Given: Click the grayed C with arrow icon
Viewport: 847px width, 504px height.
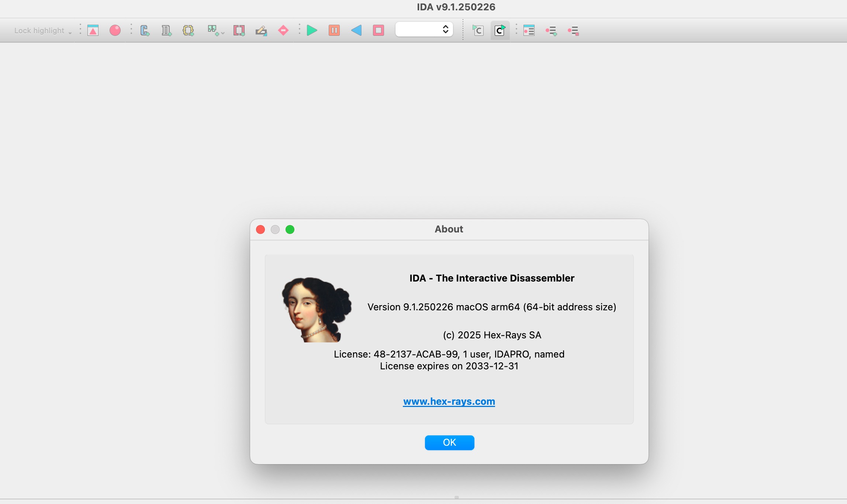Looking at the screenshot, I should (x=478, y=30).
